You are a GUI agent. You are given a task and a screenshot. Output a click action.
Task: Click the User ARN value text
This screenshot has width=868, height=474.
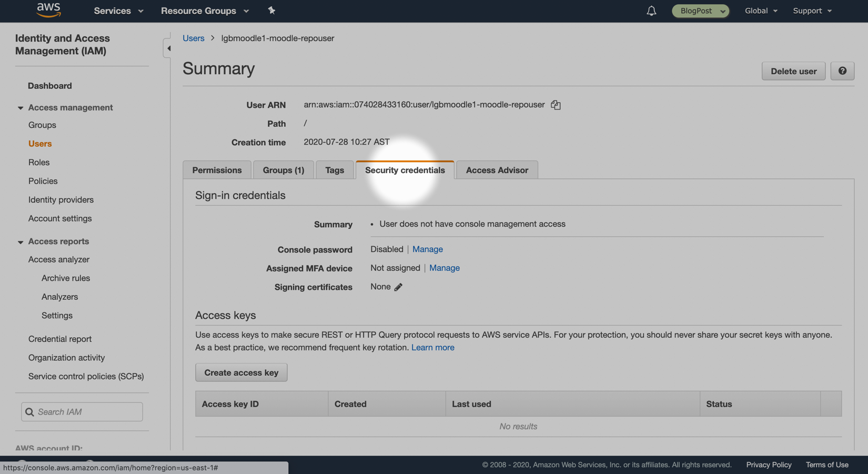pos(424,105)
